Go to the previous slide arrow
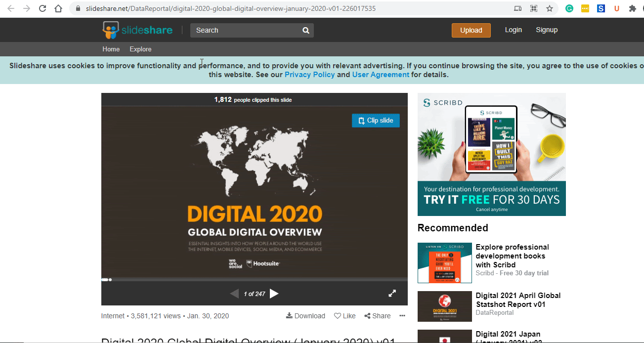This screenshot has width=644, height=343. click(234, 294)
